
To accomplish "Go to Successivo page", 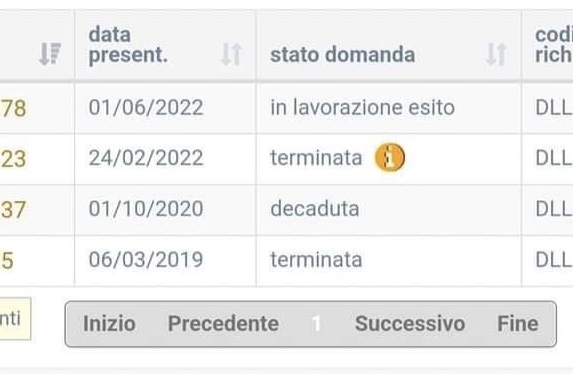I will point(410,324).
